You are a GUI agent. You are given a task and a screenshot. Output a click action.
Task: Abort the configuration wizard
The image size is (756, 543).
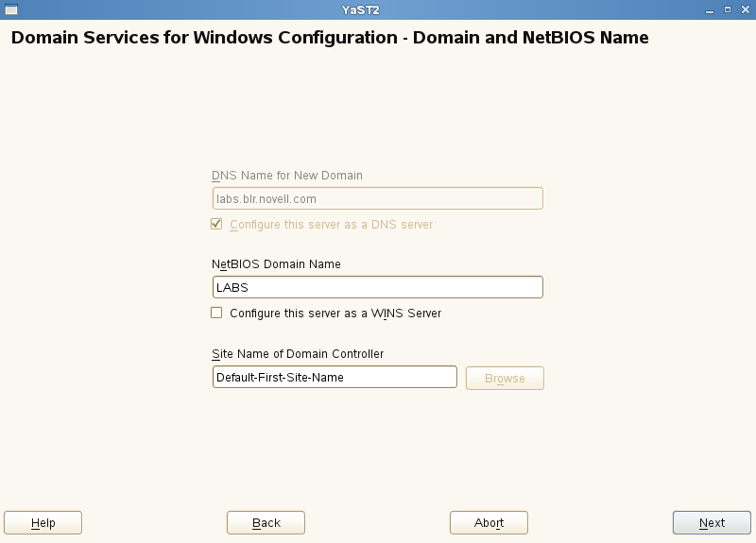coord(489,522)
